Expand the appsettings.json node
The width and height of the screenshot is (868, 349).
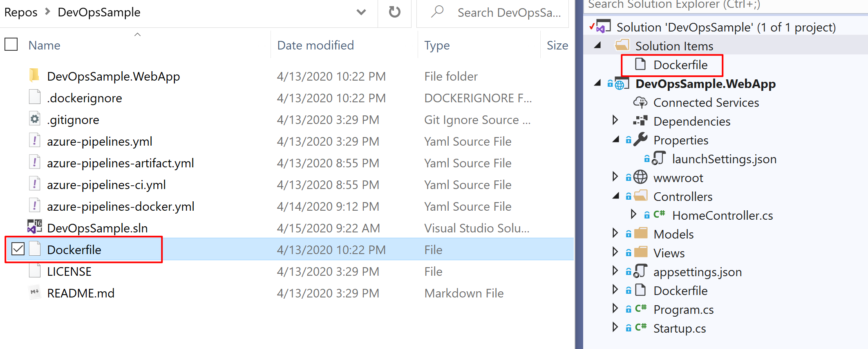[x=615, y=270]
